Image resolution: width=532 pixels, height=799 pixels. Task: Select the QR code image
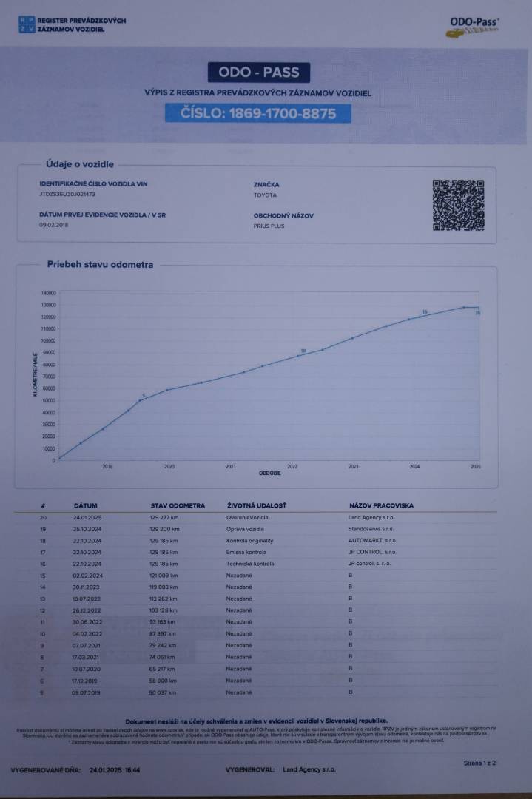click(458, 205)
